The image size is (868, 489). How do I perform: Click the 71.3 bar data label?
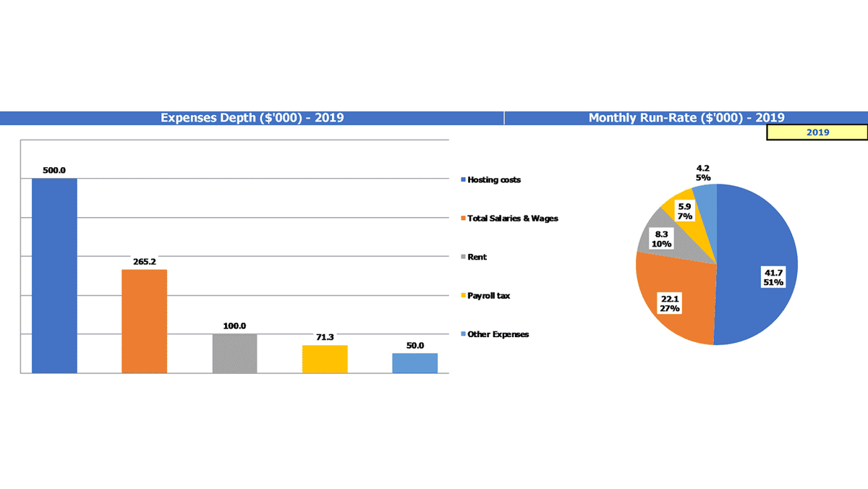tap(325, 338)
